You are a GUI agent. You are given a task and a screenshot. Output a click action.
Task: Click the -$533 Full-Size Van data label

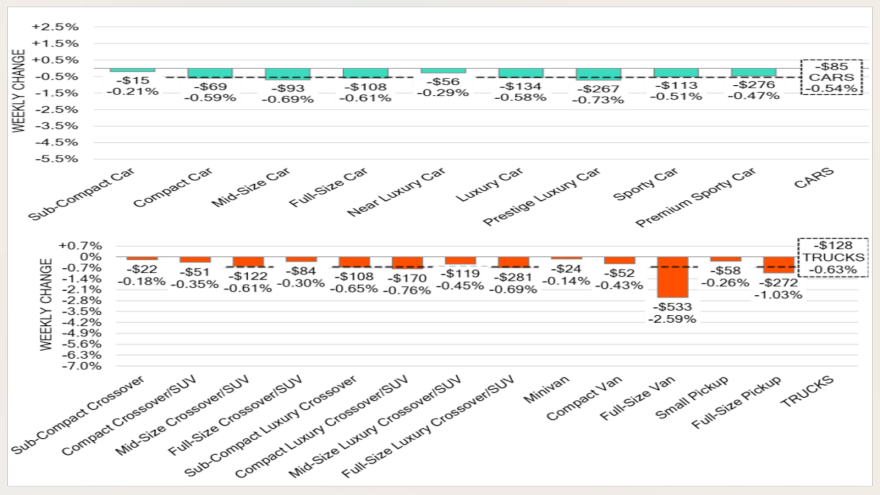(x=672, y=306)
